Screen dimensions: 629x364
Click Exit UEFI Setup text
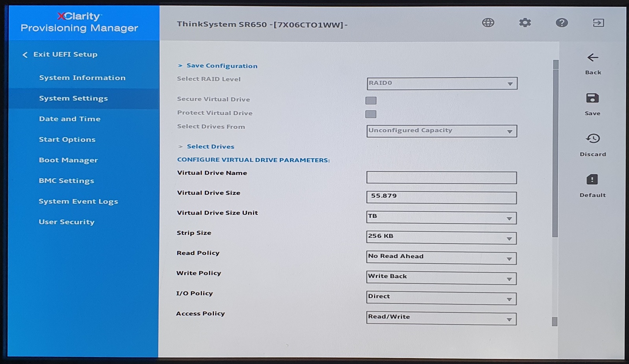point(65,54)
